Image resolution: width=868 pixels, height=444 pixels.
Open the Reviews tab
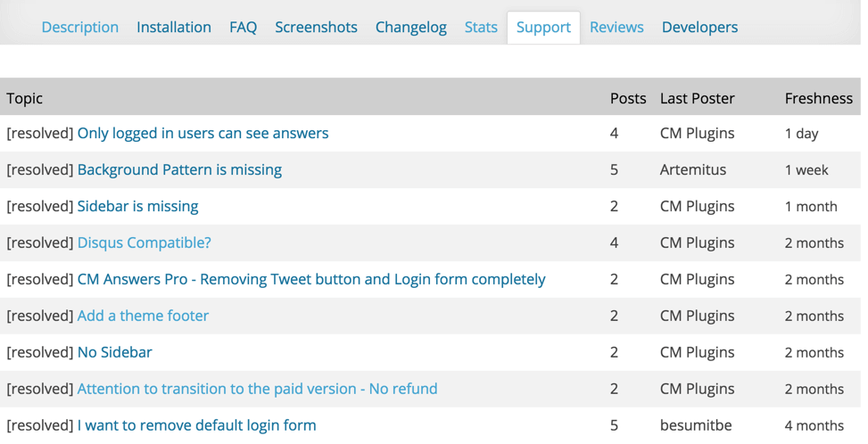616,27
